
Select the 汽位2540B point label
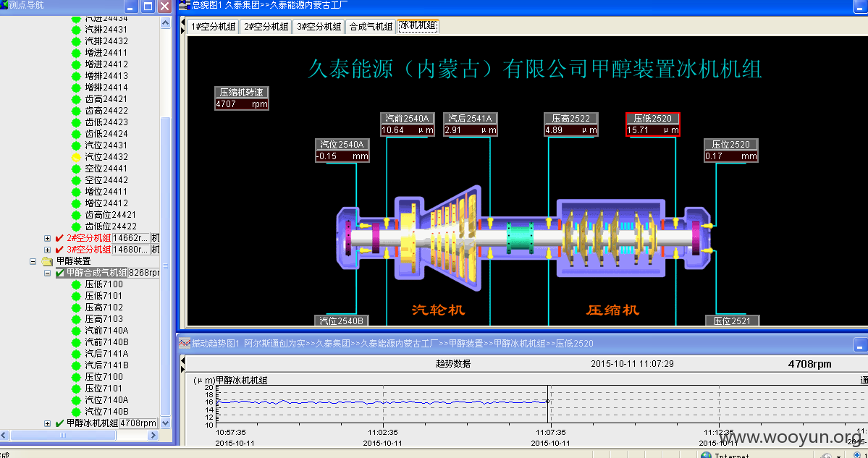(342, 321)
